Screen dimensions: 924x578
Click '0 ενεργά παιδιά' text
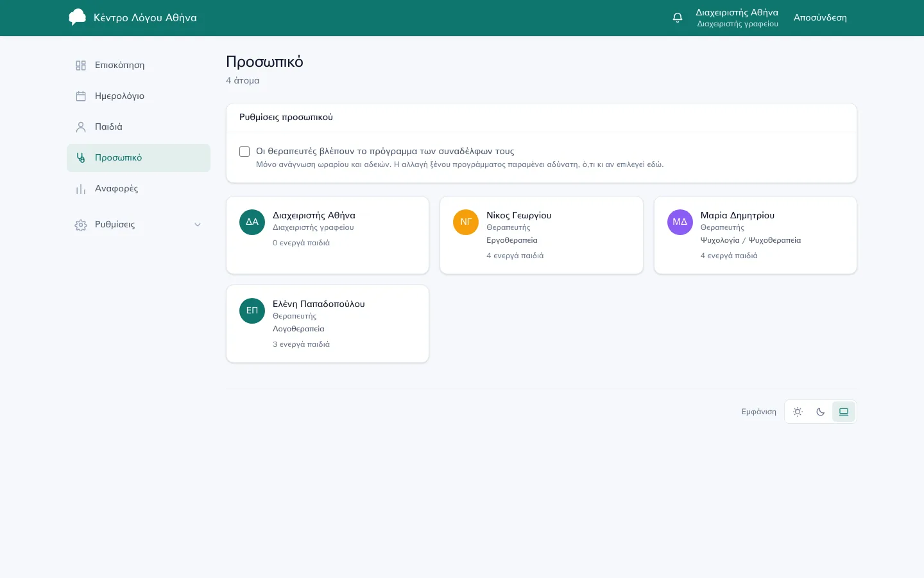click(301, 243)
